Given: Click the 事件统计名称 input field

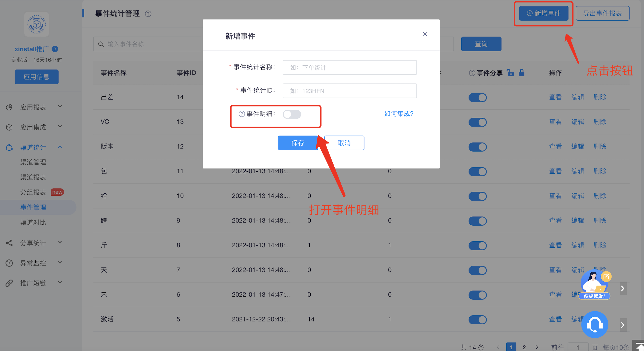Looking at the screenshot, I should [349, 68].
